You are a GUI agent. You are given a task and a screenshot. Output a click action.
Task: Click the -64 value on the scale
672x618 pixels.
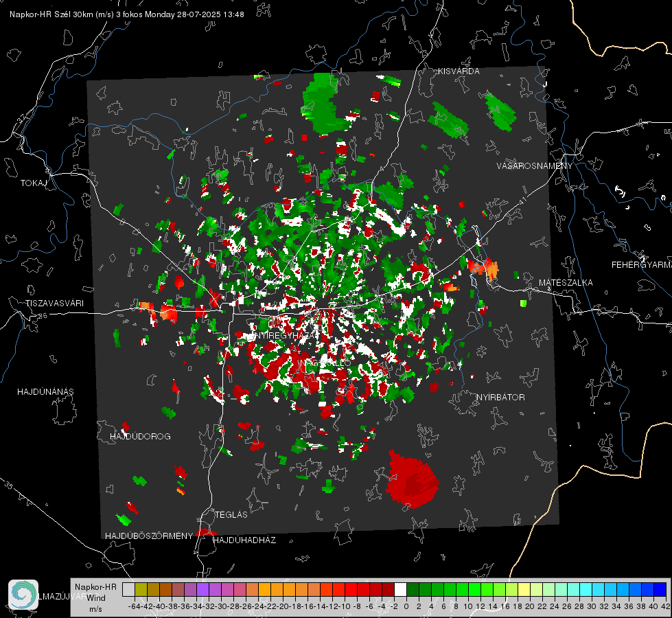(x=135, y=606)
